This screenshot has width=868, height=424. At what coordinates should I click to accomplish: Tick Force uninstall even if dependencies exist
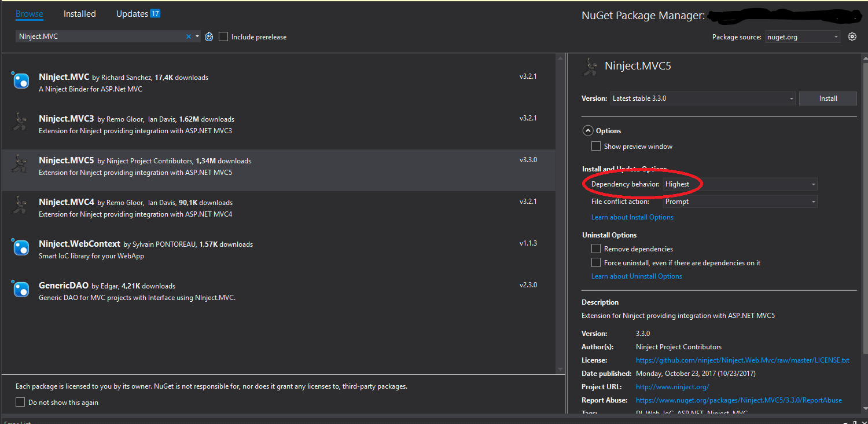596,262
